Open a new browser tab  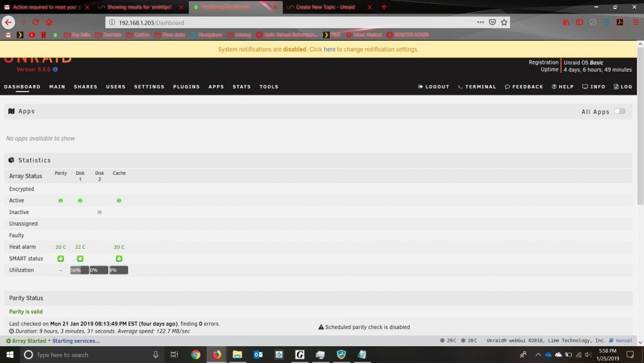(x=384, y=6)
